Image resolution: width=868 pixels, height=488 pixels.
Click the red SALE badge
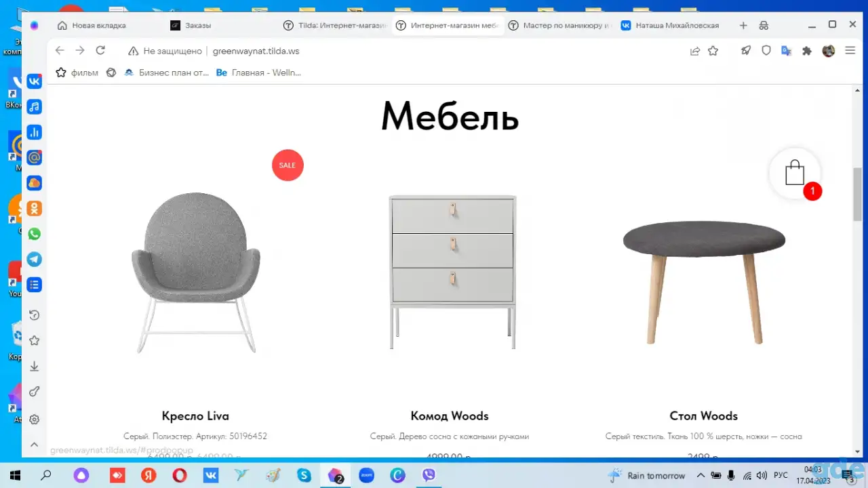(288, 165)
